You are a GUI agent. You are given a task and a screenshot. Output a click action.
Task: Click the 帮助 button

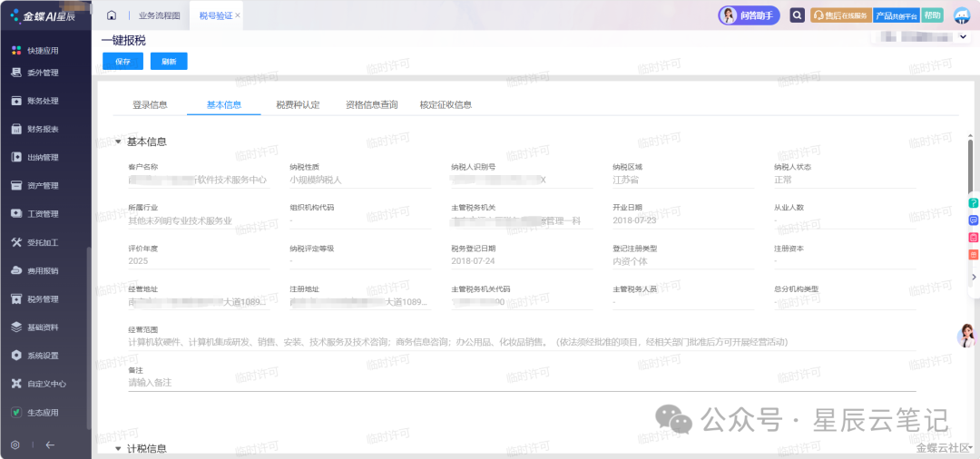coord(932,15)
